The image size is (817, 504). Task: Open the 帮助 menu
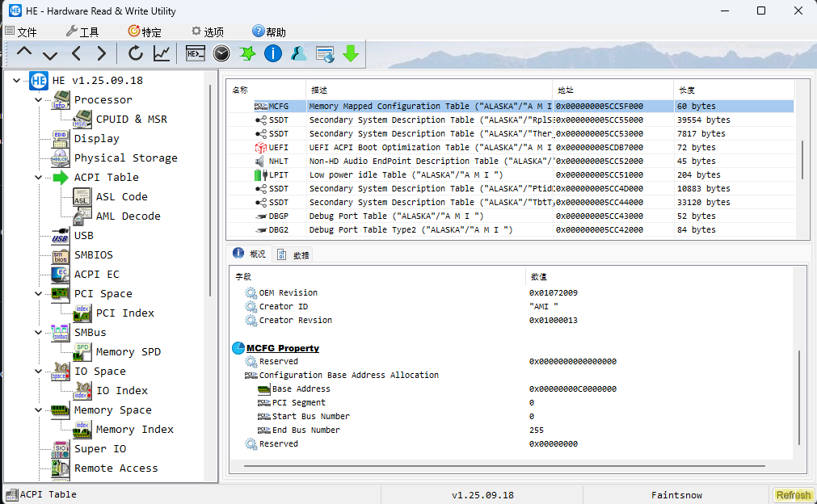tap(269, 31)
